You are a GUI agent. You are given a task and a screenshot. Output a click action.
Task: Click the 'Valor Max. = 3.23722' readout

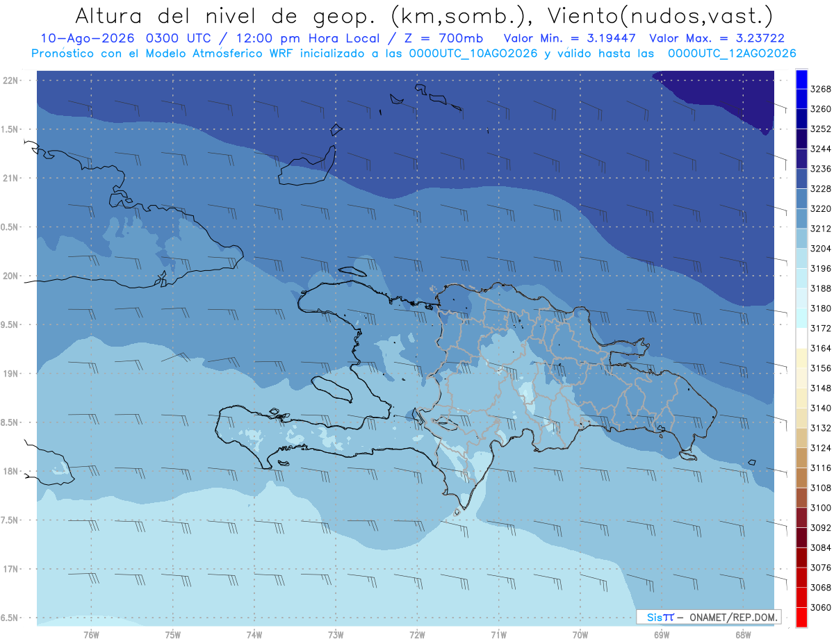click(717, 39)
